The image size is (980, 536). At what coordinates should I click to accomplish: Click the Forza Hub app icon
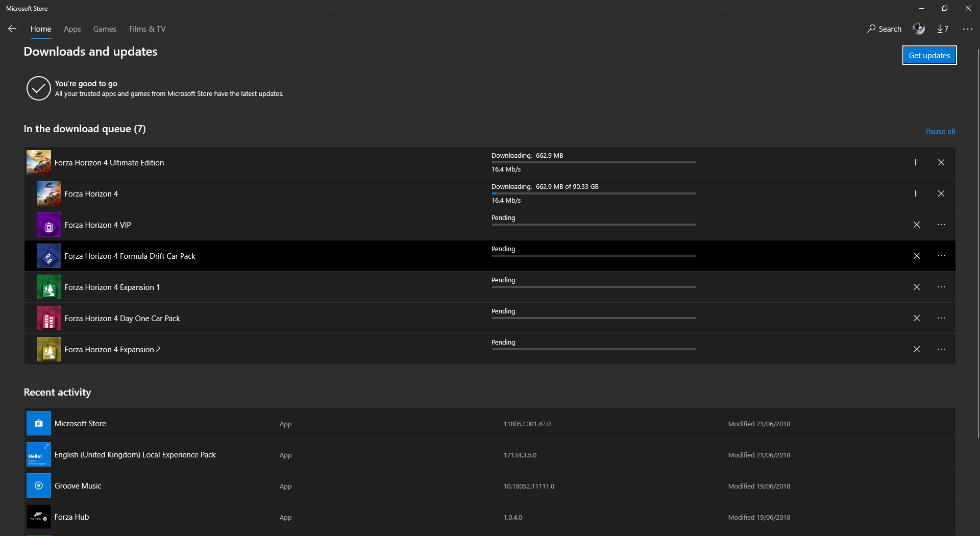(x=39, y=517)
